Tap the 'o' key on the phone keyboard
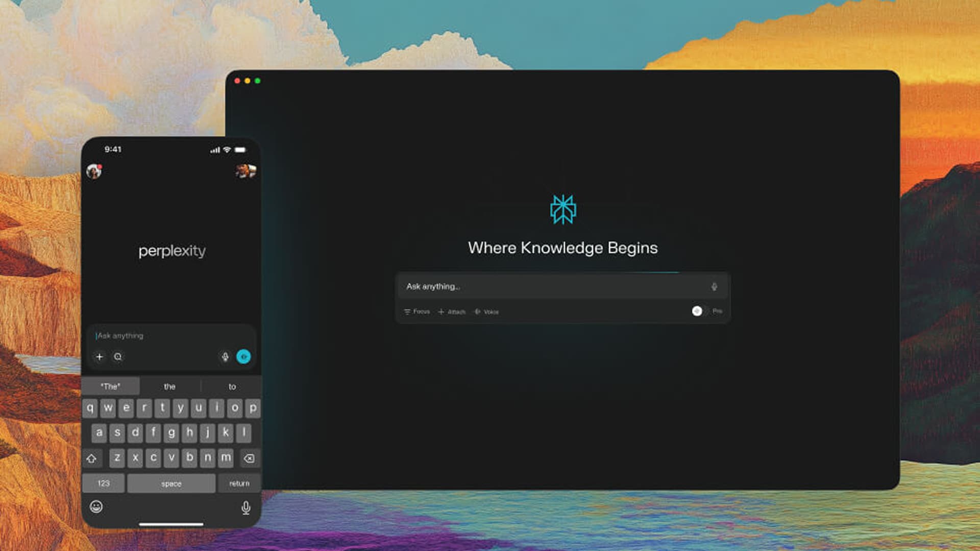The image size is (980, 551). point(235,408)
